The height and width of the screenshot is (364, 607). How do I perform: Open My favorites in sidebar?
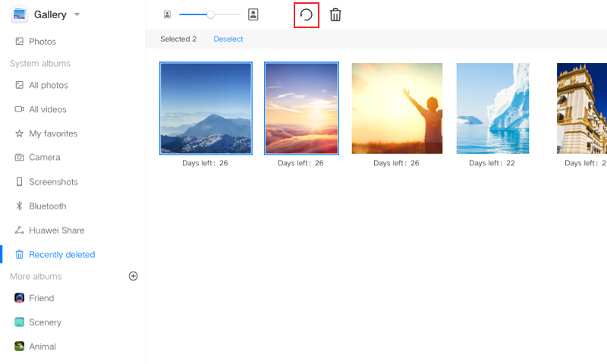click(52, 133)
